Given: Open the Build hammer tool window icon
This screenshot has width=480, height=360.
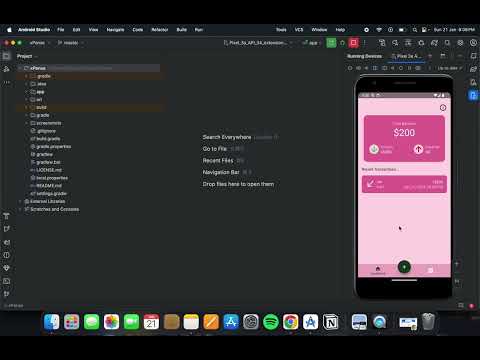Looking at the screenshot, I should [x=6, y=216].
